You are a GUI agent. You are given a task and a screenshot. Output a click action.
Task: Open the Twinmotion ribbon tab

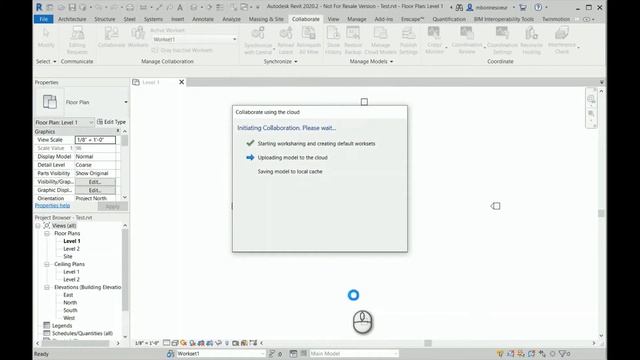[556, 19]
